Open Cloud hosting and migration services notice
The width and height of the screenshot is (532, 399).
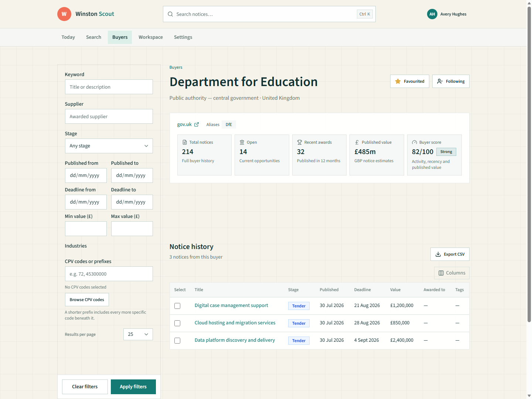click(235, 323)
